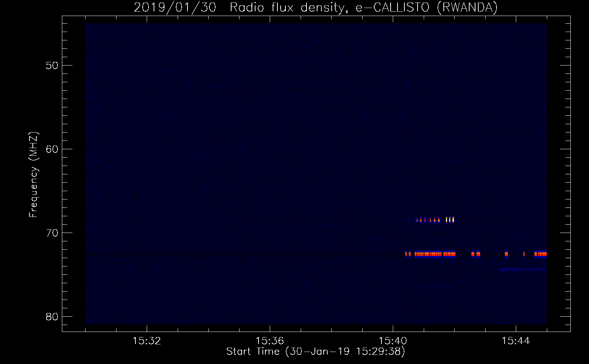The image size is (589, 364).
Task: Click the bright yellow burst near 68 MHz
Action: pos(450,219)
